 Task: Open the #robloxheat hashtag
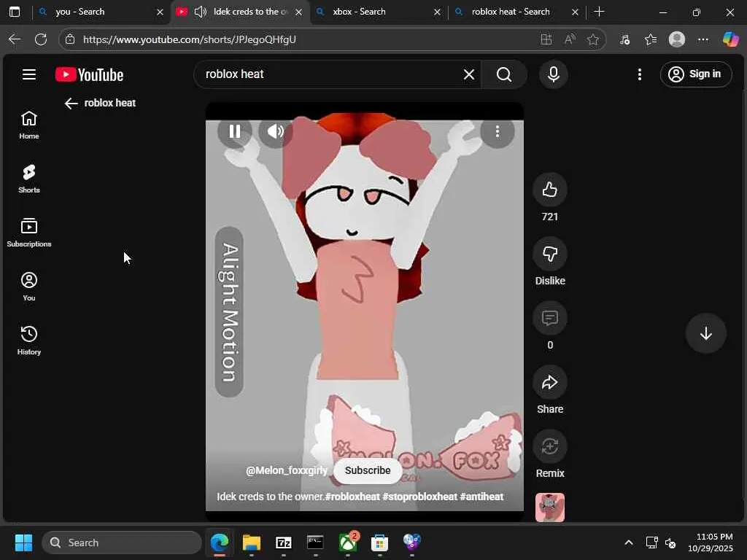(352, 497)
